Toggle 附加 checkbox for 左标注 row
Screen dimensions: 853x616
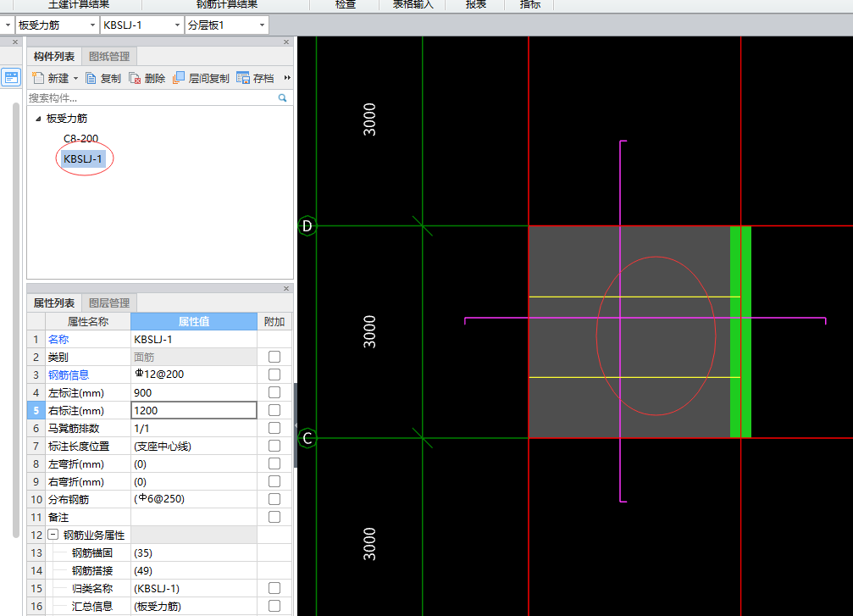[274, 392]
